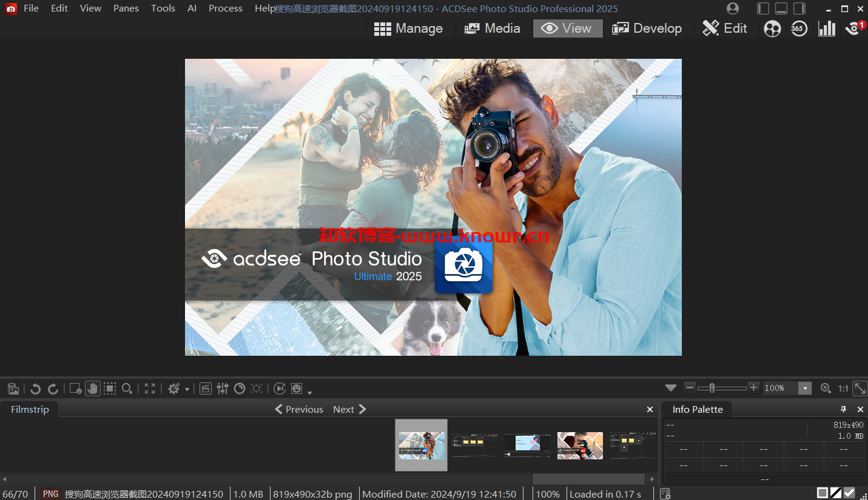Open the external editor gear tool
This screenshot has width=868, height=500.
pyautogui.click(x=174, y=388)
